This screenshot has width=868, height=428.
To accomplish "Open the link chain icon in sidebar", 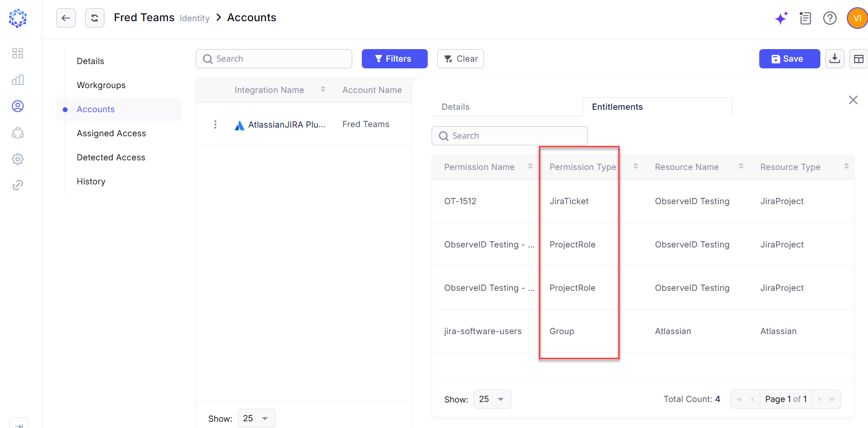I will [x=18, y=185].
